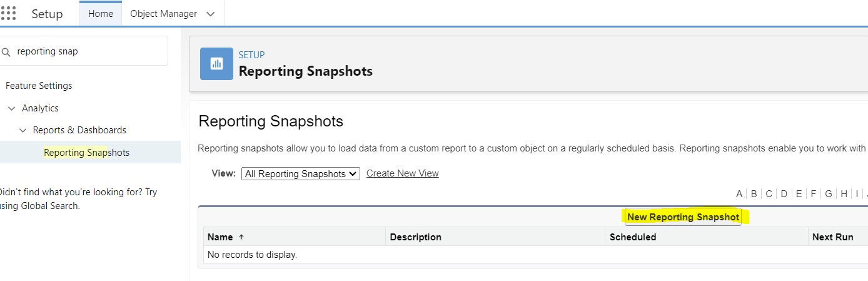
Task: Click the Name column sort arrow
Action: (241, 237)
